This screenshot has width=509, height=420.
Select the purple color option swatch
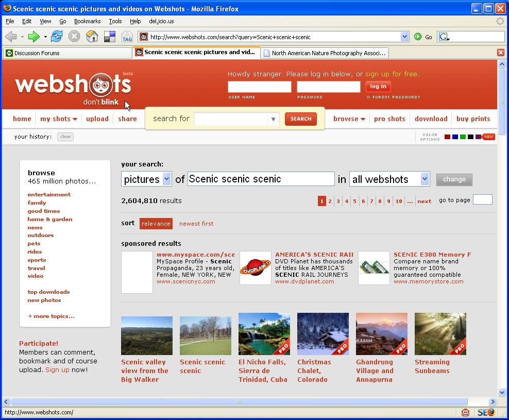tap(478, 137)
